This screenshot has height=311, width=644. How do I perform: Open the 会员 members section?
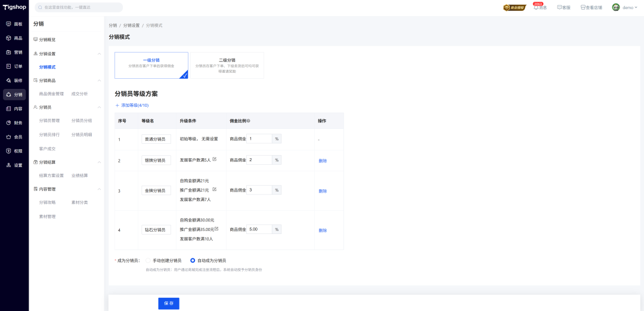pos(14,137)
